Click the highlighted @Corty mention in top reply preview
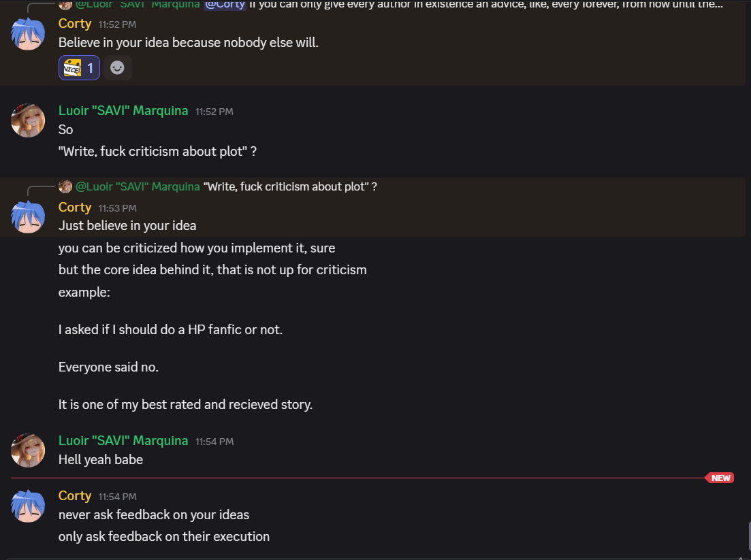 [x=225, y=4]
